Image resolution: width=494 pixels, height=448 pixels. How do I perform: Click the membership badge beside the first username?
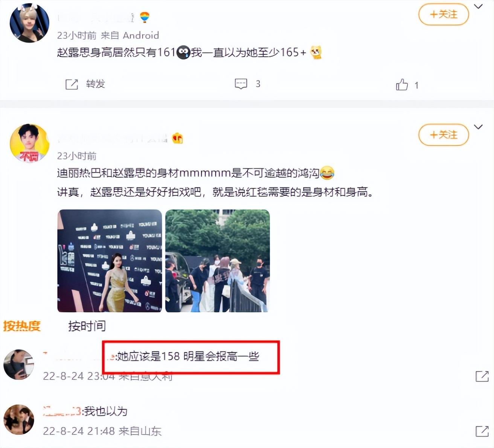(145, 17)
